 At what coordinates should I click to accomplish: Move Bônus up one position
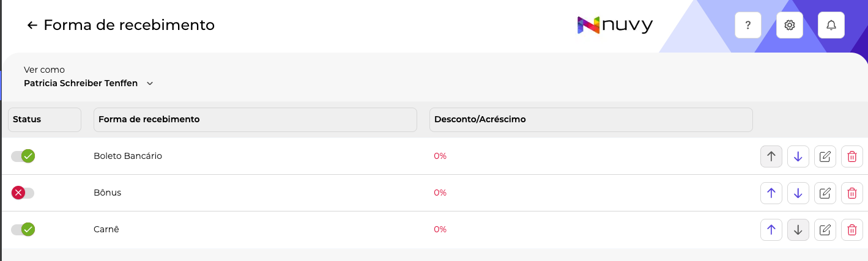[771, 193]
